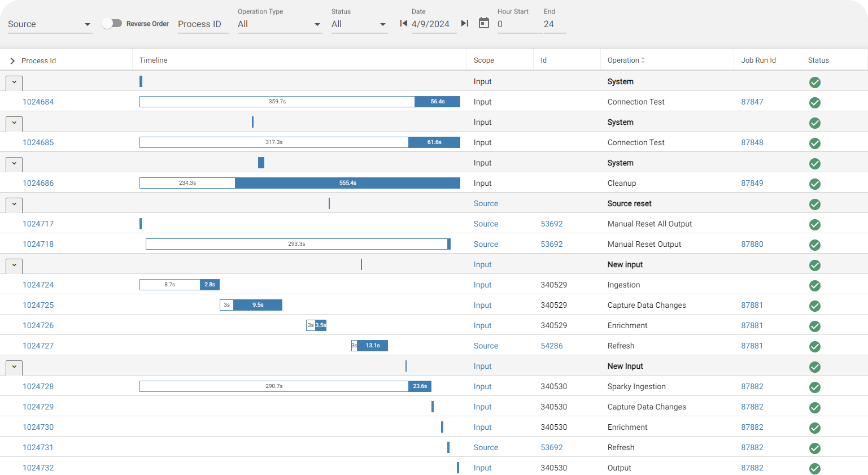Open process 1024686 link
Viewport: 868px width, 475px height.
point(38,183)
